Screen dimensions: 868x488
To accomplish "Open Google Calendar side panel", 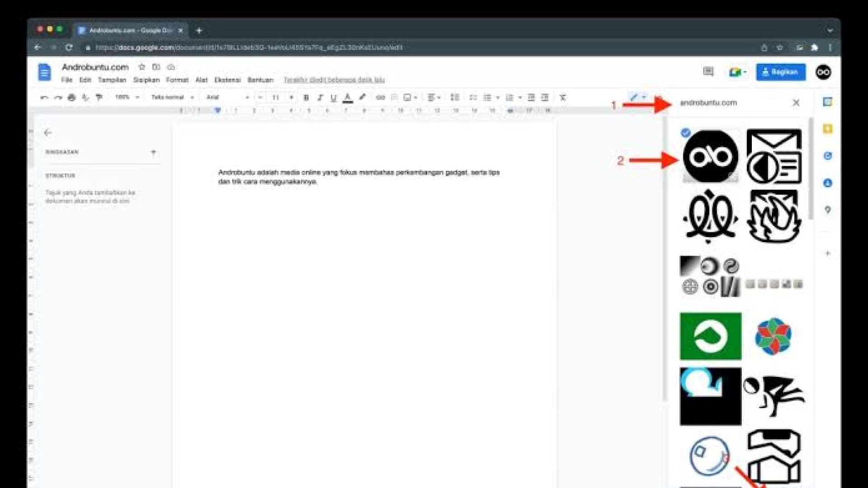I will pos(827,102).
